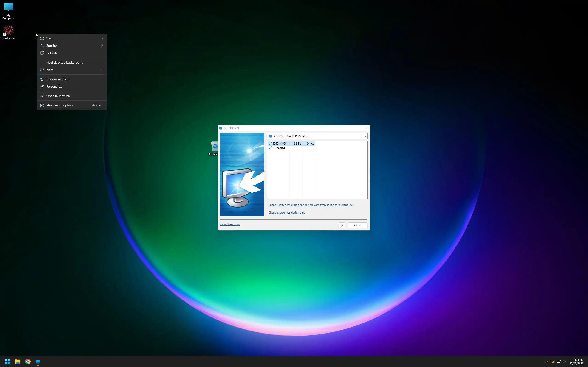The height and width of the screenshot is (367, 588).
Task: Open the Windows Start menu
Action: click(7, 361)
